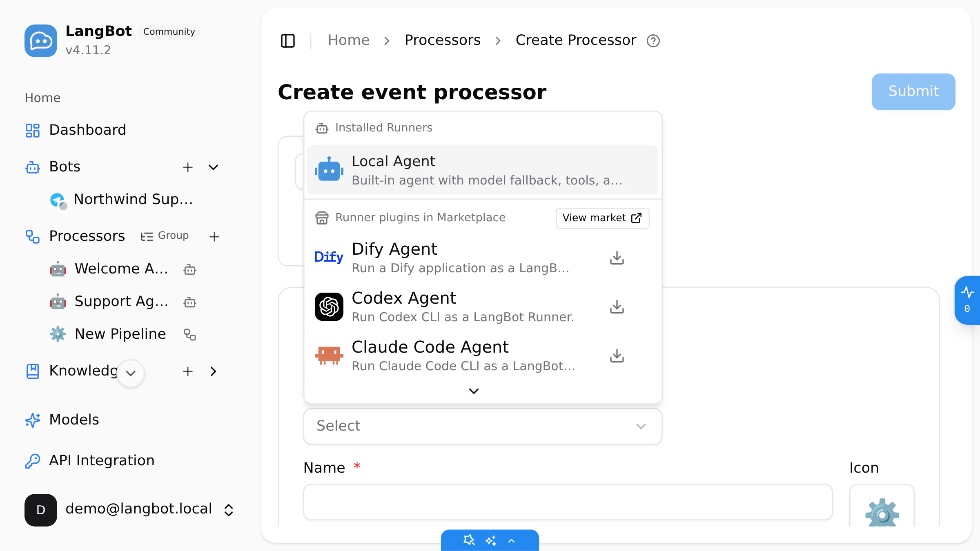Toggle Group view for Processors
This screenshot has width=980, height=551.
pos(165,236)
